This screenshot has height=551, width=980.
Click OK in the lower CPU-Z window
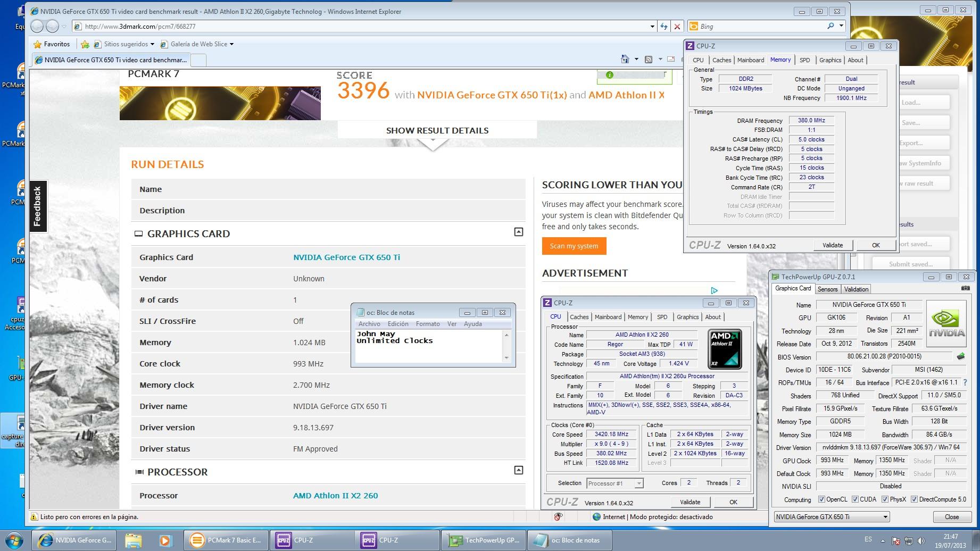733,502
